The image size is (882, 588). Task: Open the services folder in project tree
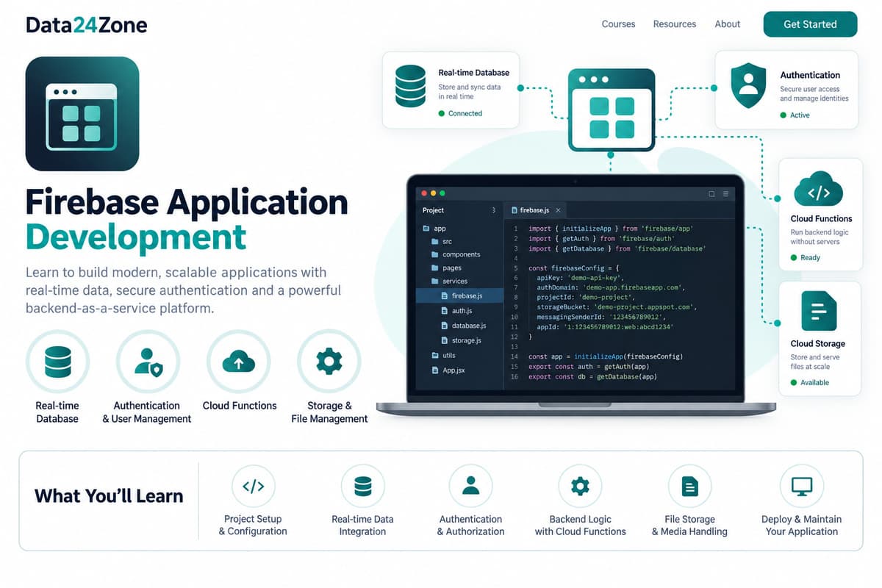[x=449, y=282]
